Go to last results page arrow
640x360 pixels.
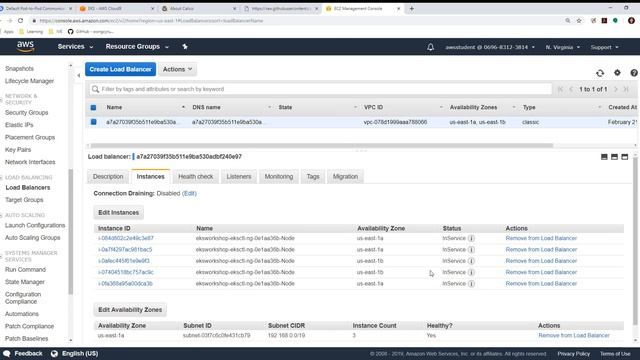626,89
